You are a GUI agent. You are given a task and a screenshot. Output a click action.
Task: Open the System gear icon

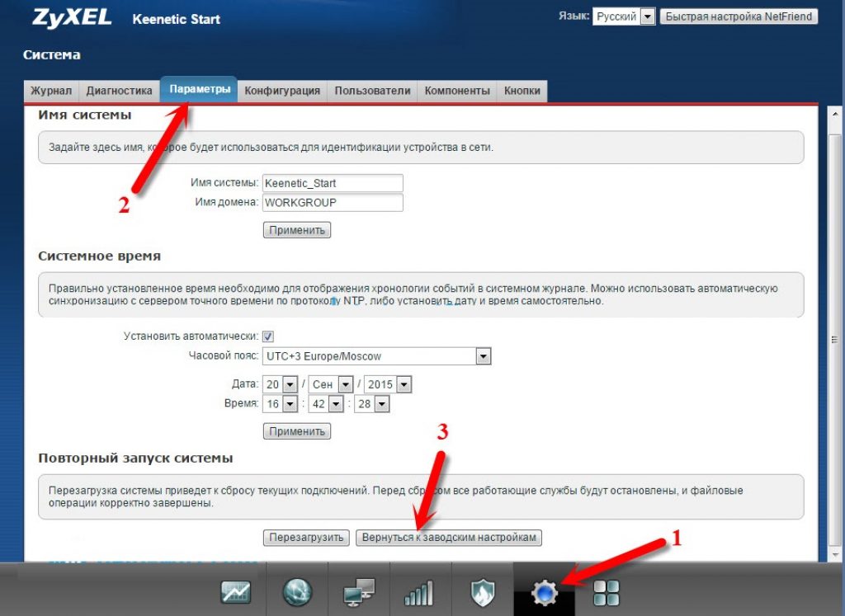point(545,593)
